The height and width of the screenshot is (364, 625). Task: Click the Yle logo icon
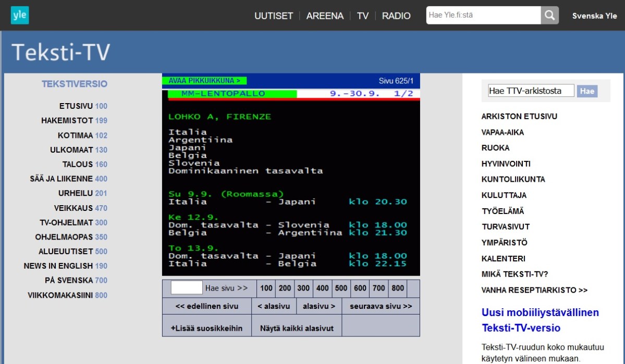point(20,15)
